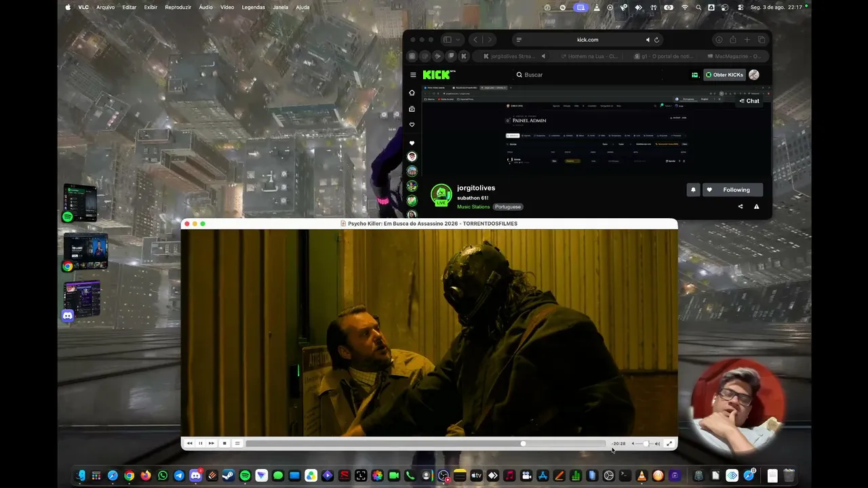Open the Kick Browse sidebar icon
This screenshot has width=868, height=488.
[x=412, y=109]
